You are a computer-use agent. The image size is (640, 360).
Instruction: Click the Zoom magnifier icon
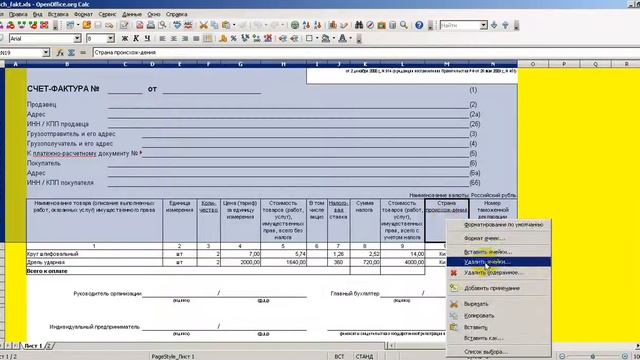(404, 25)
